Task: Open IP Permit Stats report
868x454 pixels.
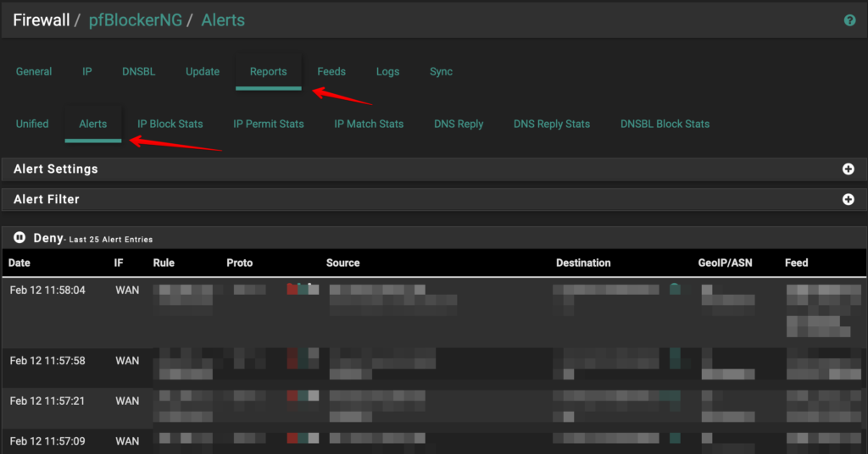Action: coord(269,124)
